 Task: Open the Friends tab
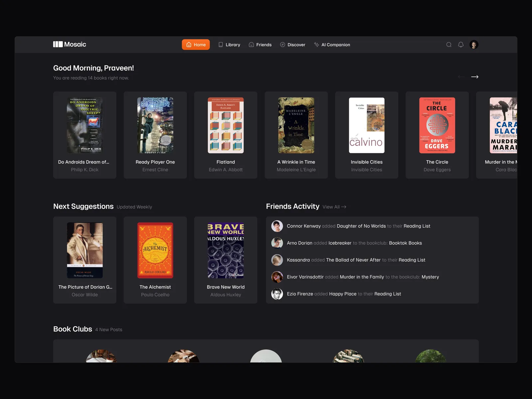coord(260,45)
